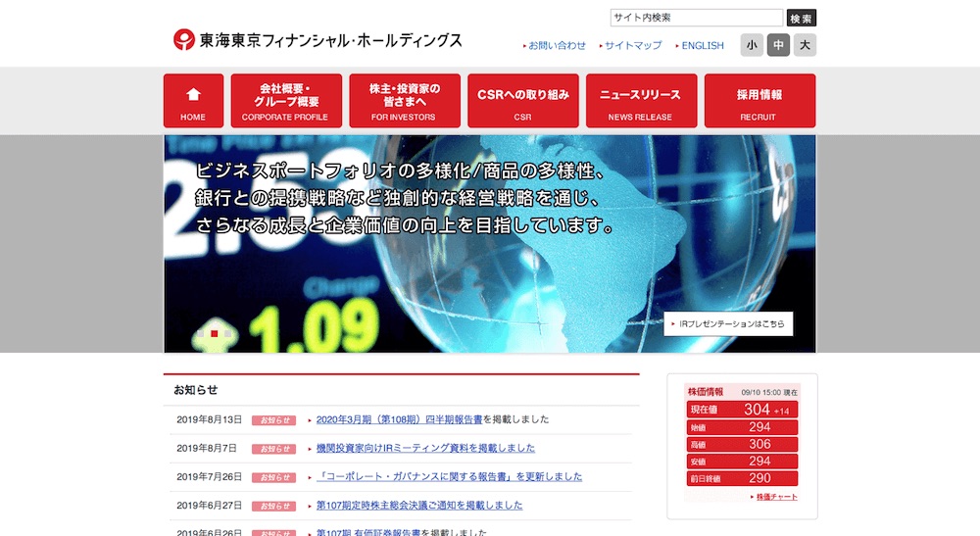Click the サイト内検索 search field

[696, 18]
